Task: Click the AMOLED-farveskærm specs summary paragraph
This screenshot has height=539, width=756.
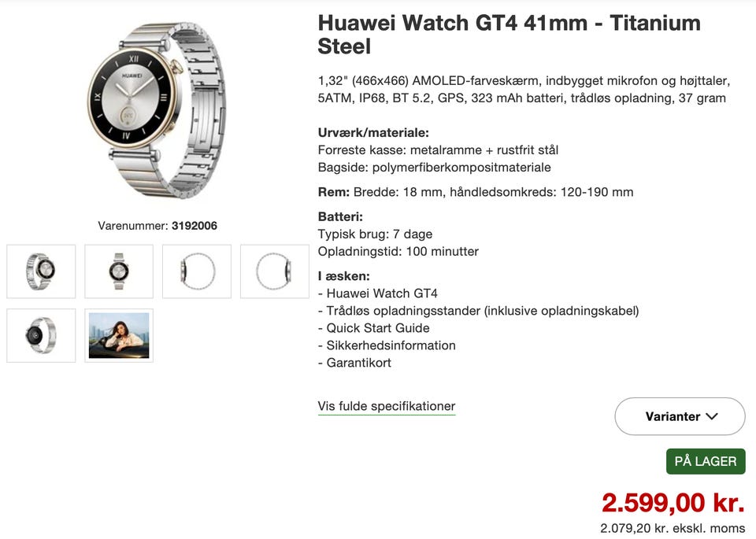Action: click(524, 89)
